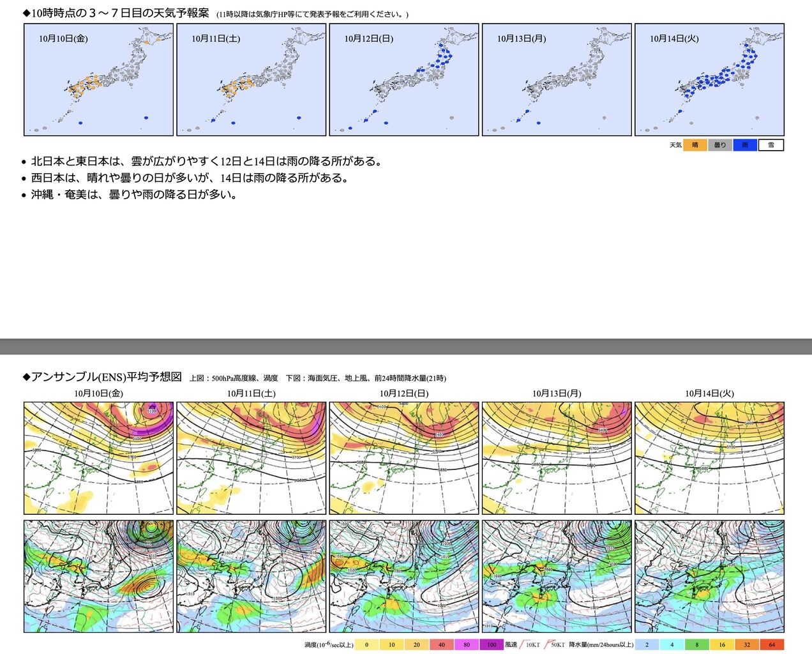Open 500hPa chart for 10月10日(金)

pos(99,458)
